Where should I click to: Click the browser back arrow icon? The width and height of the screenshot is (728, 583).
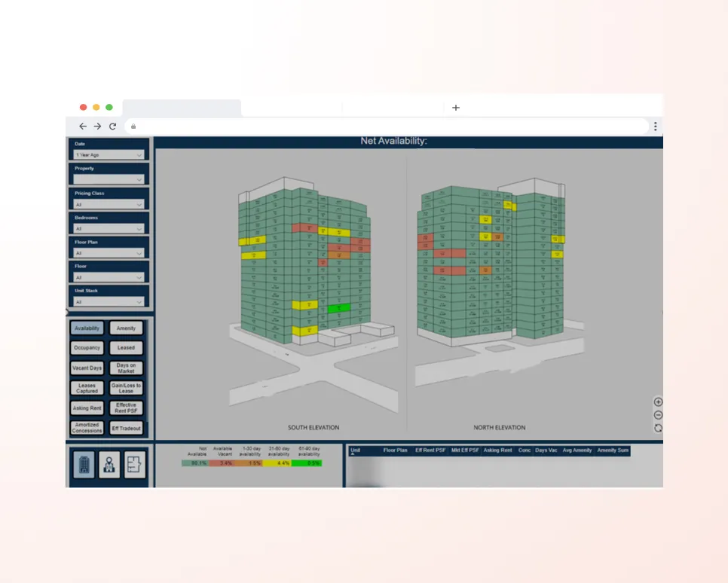coord(83,126)
